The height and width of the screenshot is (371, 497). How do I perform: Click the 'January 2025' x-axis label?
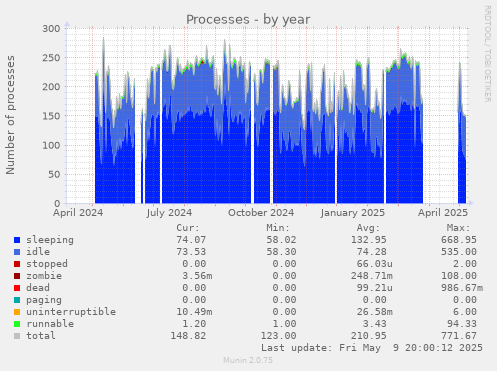[353, 213]
